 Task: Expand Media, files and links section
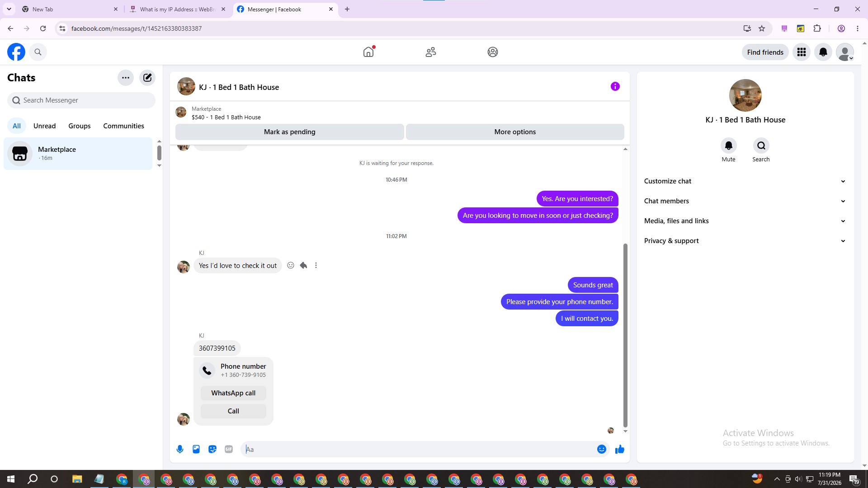point(745,221)
